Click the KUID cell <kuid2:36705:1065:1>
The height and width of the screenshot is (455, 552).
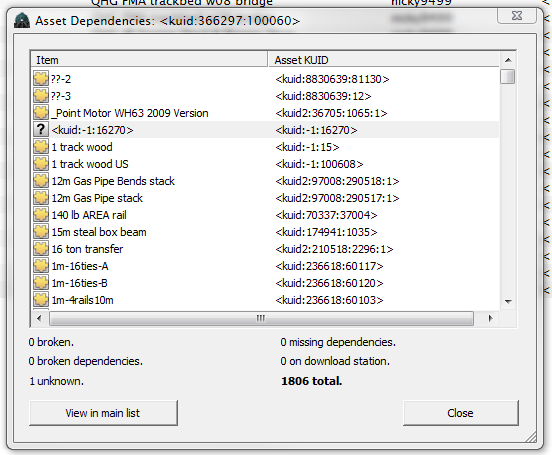[331, 113]
